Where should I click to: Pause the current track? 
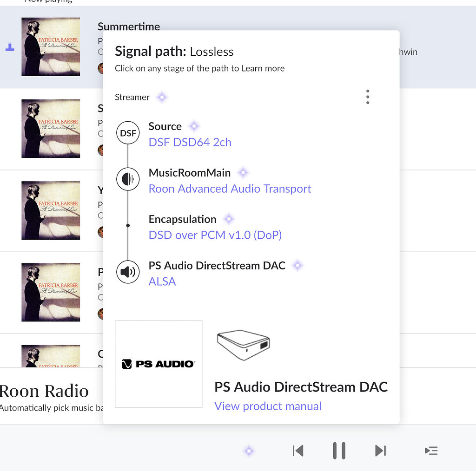(339, 450)
